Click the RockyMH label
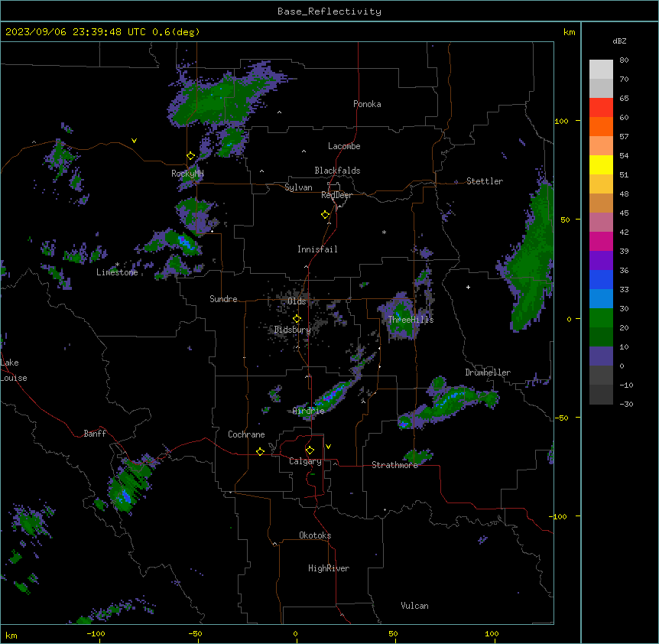The image size is (659, 644). coord(187,173)
